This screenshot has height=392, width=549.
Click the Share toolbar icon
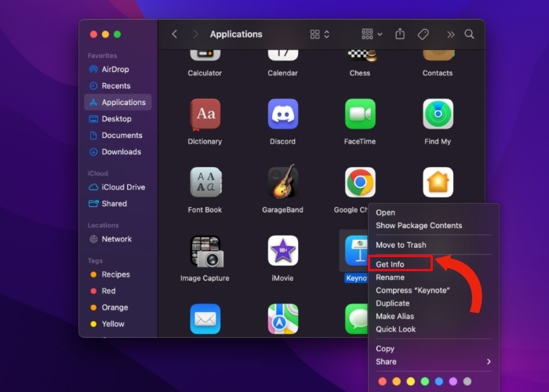(400, 34)
